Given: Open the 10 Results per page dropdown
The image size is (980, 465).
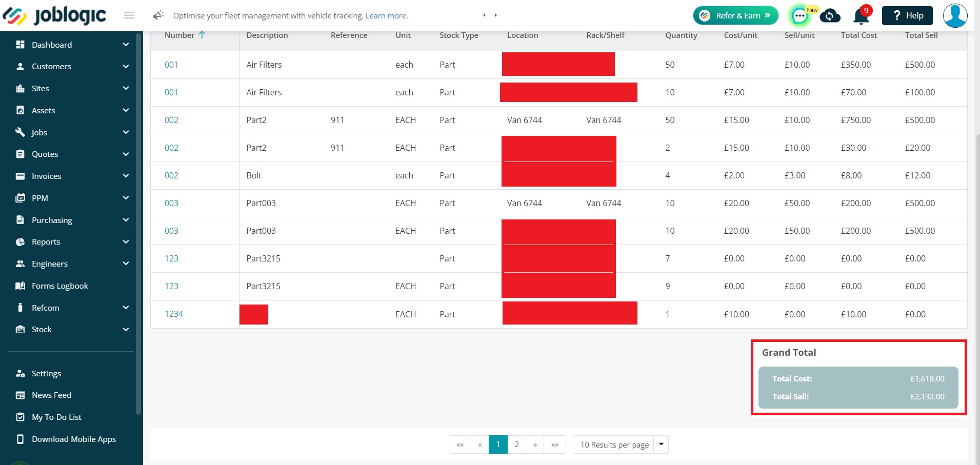Looking at the screenshot, I should click(621, 444).
